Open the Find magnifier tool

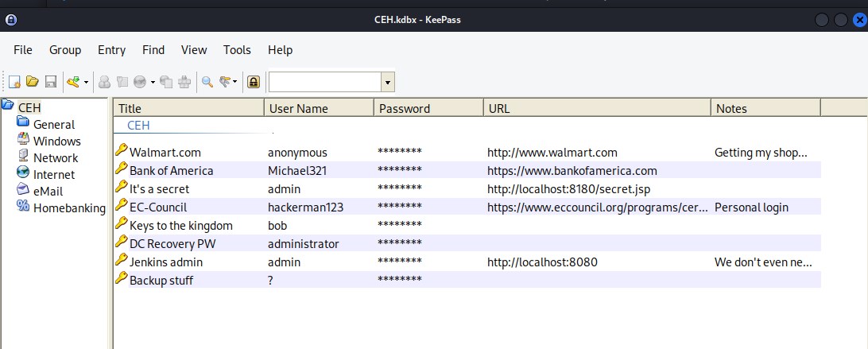click(207, 82)
